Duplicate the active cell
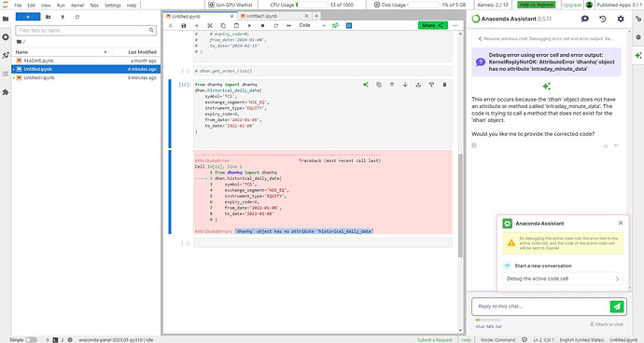 point(379,85)
